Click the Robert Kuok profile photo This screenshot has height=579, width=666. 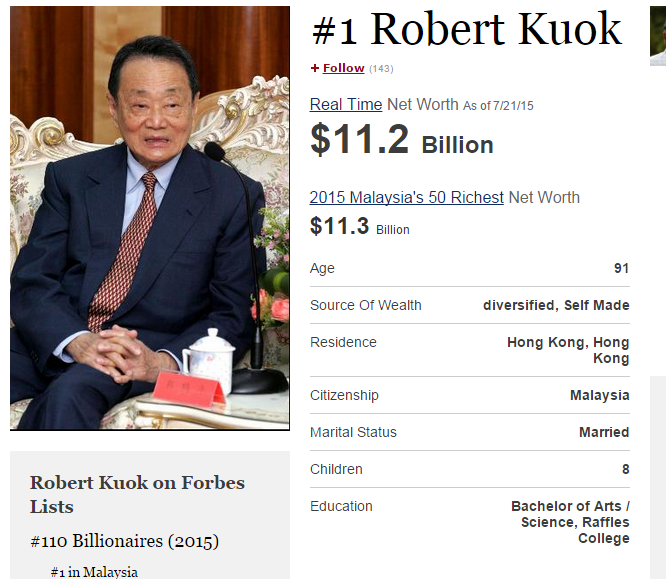pyautogui.click(x=150, y=218)
